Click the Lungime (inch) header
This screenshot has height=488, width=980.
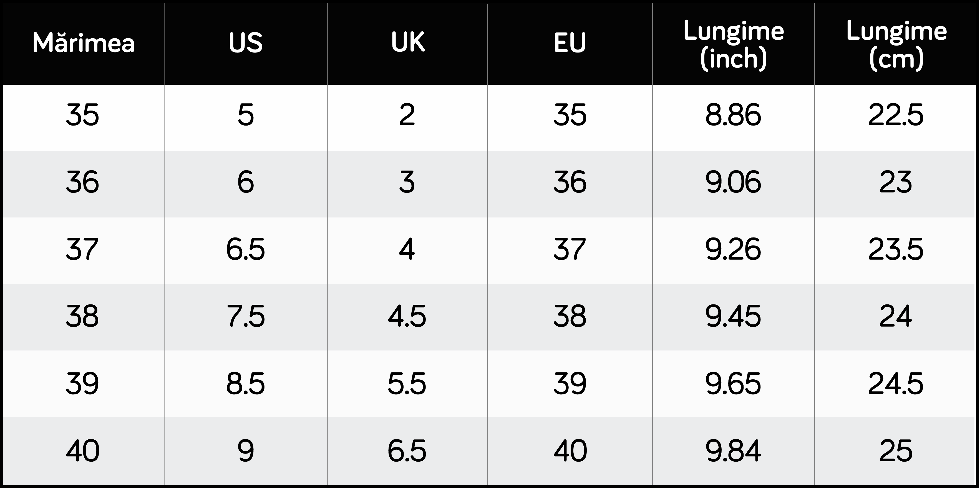coord(734,45)
